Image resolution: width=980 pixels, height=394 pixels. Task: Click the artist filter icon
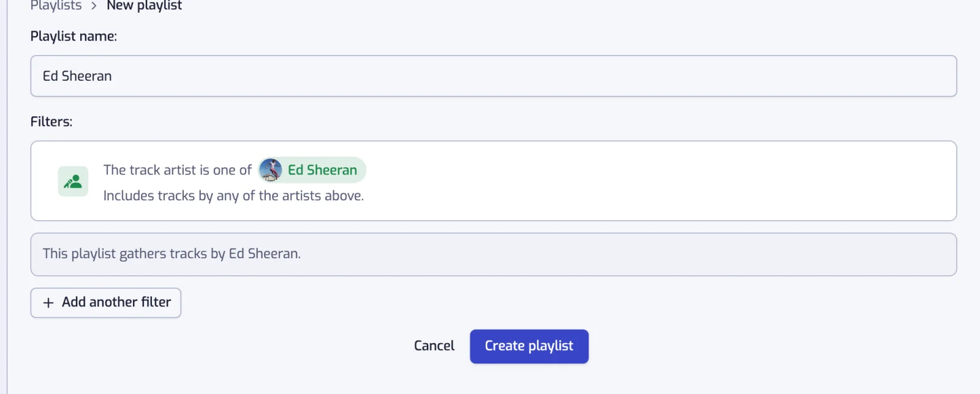click(73, 181)
